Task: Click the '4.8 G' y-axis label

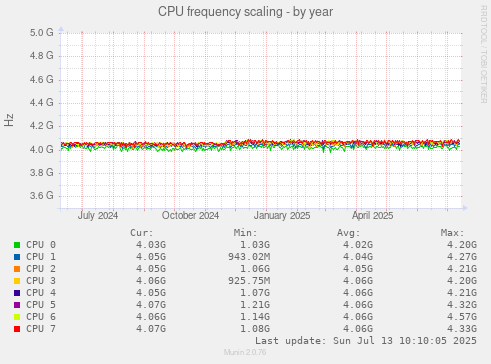Action: (x=41, y=56)
